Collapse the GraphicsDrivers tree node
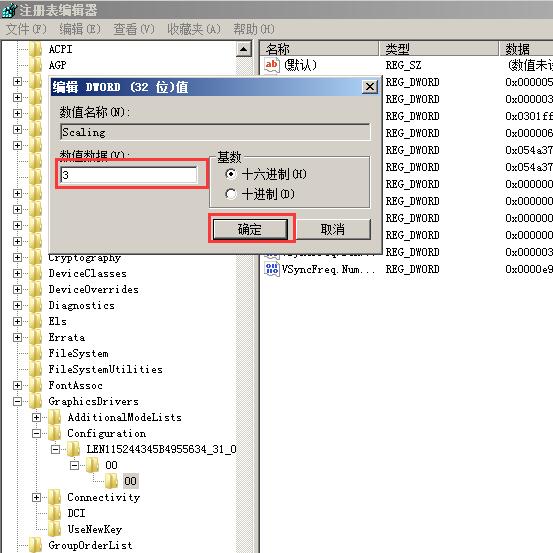The height and width of the screenshot is (553, 553). tap(17, 401)
